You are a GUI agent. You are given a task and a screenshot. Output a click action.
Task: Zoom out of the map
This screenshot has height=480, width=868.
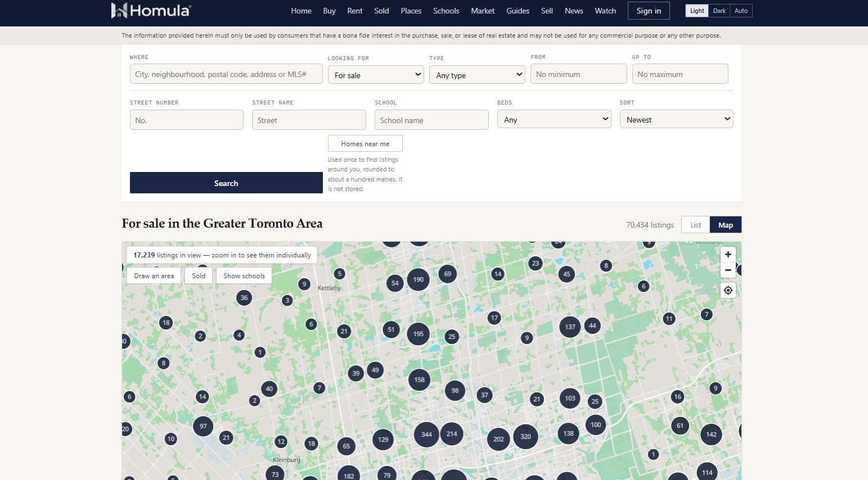pos(728,270)
